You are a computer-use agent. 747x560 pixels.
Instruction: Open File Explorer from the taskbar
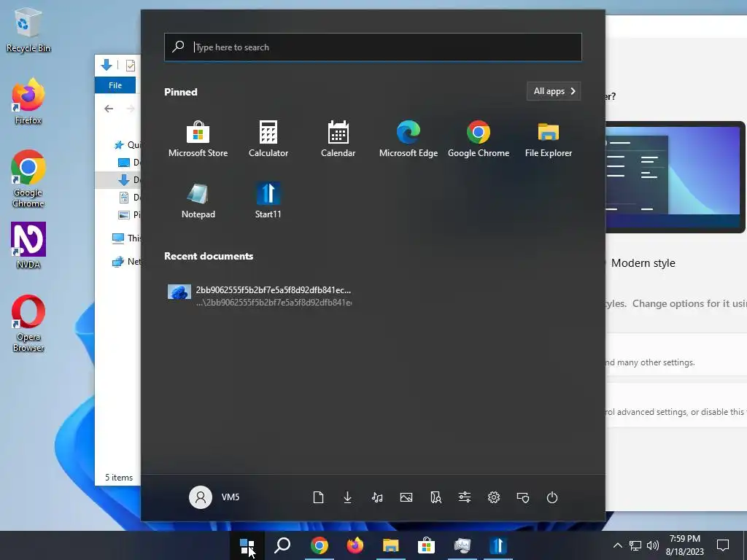[391, 545]
